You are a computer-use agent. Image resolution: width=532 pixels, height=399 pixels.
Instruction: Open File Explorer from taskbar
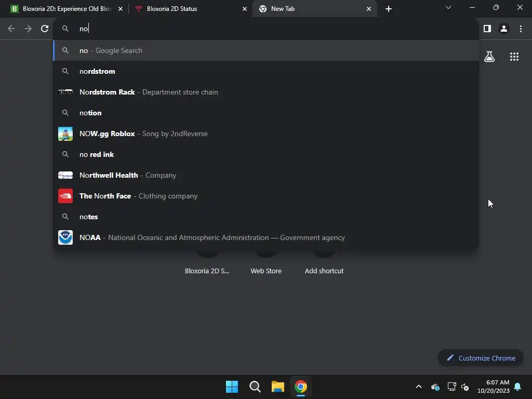[278, 387]
